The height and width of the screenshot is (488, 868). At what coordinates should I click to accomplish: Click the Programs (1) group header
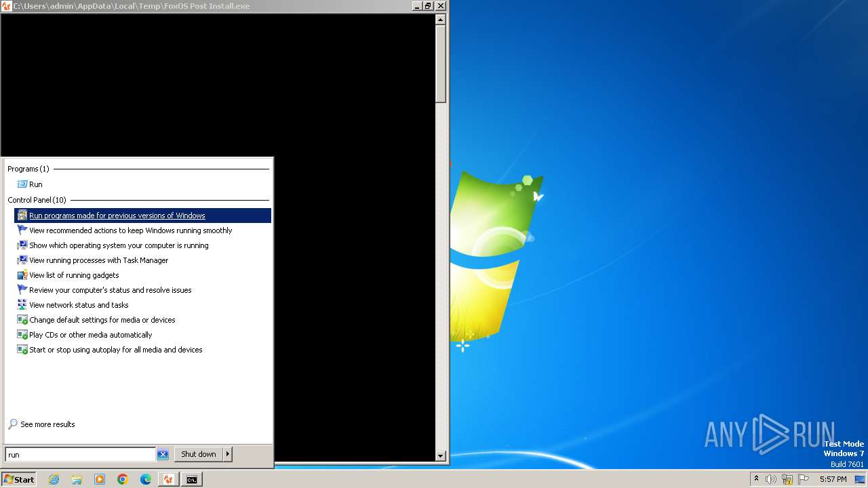(28, 169)
